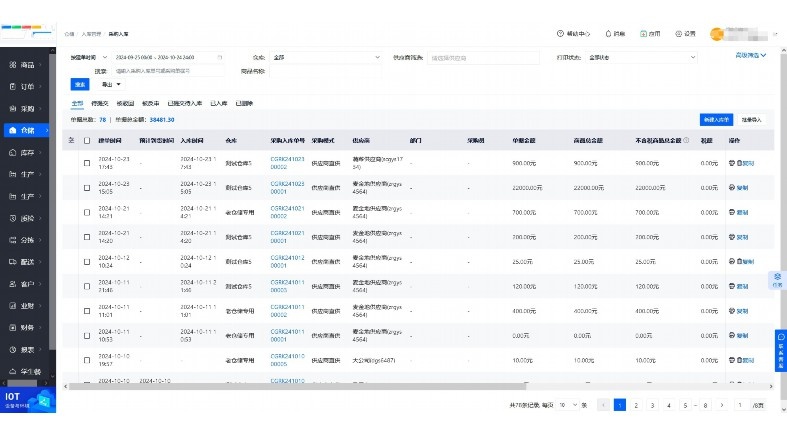This screenshot has width=787, height=435.
Task: Check the row created 2024-10-21 14:21
Action: click(x=87, y=212)
